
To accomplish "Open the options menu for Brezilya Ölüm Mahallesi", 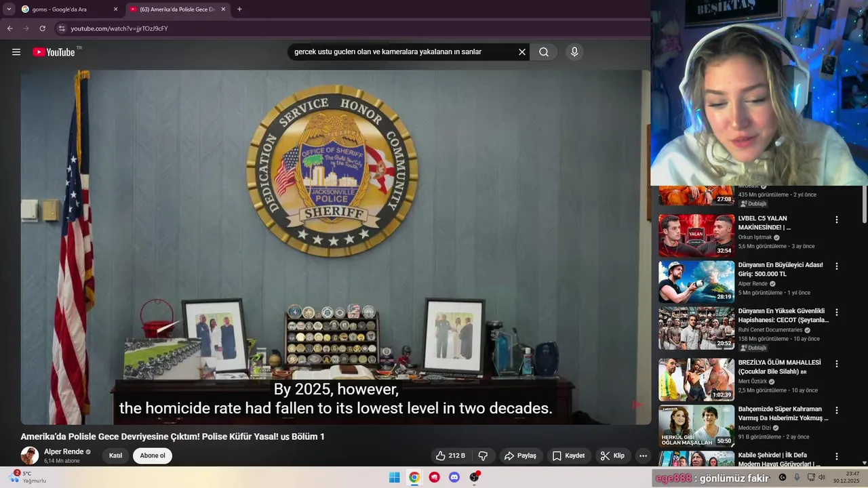I will [x=837, y=364].
